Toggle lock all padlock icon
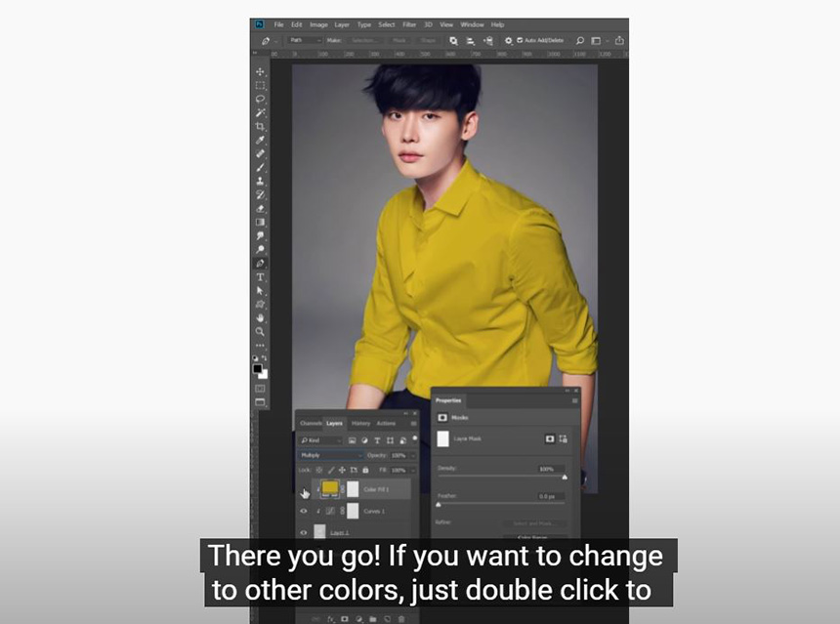This screenshot has height=624, width=840. [365, 470]
